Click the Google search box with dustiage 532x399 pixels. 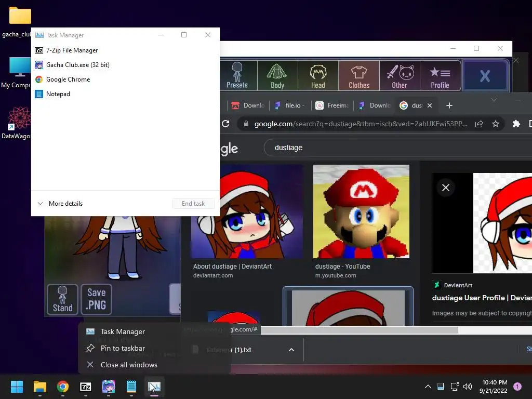click(x=397, y=148)
